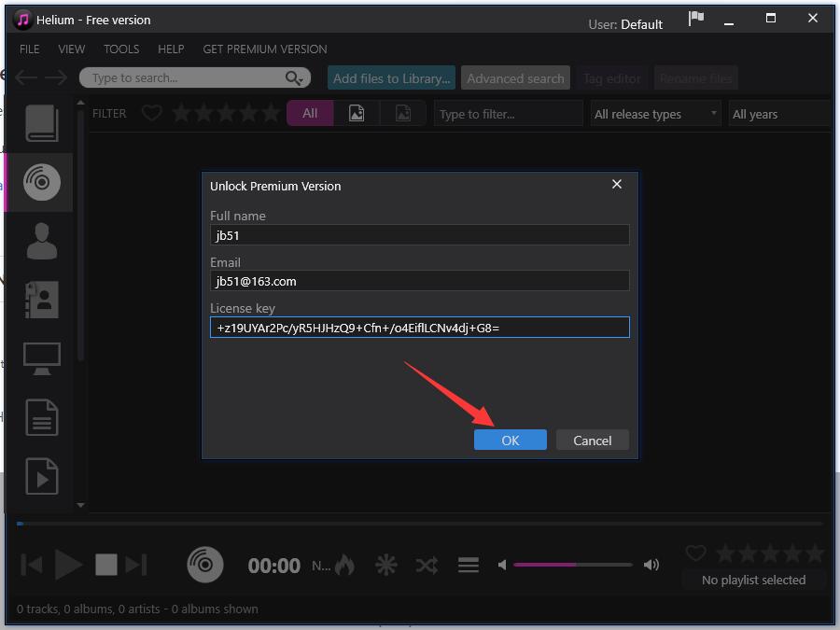The width and height of the screenshot is (840, 630).
Task: Open the document list icon in sidebar
Action: pyautogui.click(x=42, y=417)
